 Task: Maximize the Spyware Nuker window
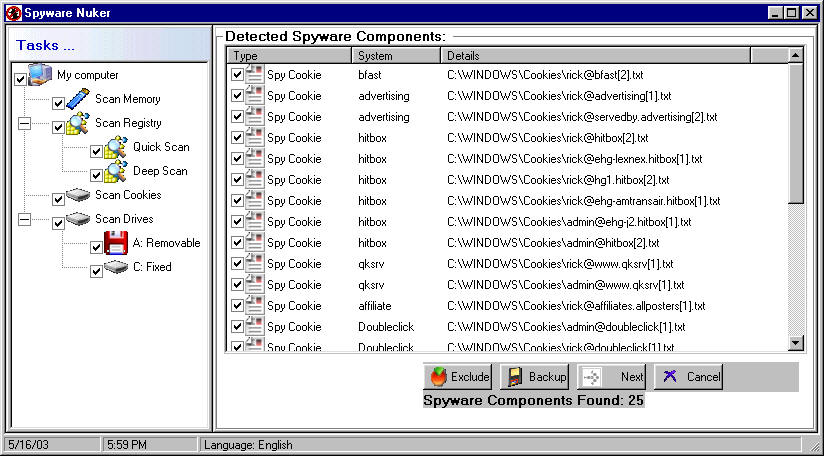coord(792,13)
